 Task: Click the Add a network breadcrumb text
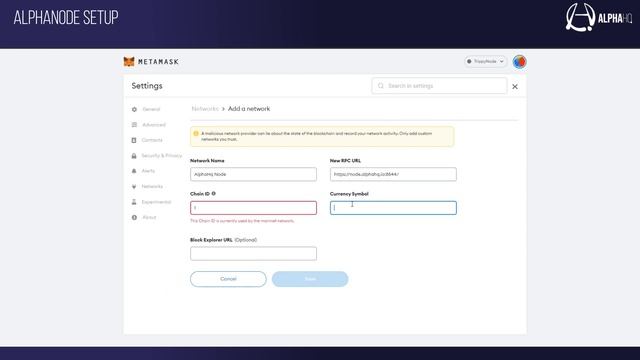tap(249, 109)
